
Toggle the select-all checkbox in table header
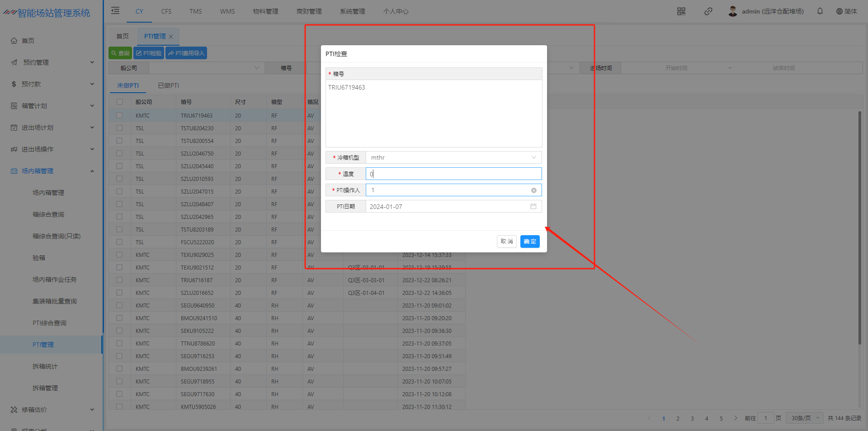119,102
